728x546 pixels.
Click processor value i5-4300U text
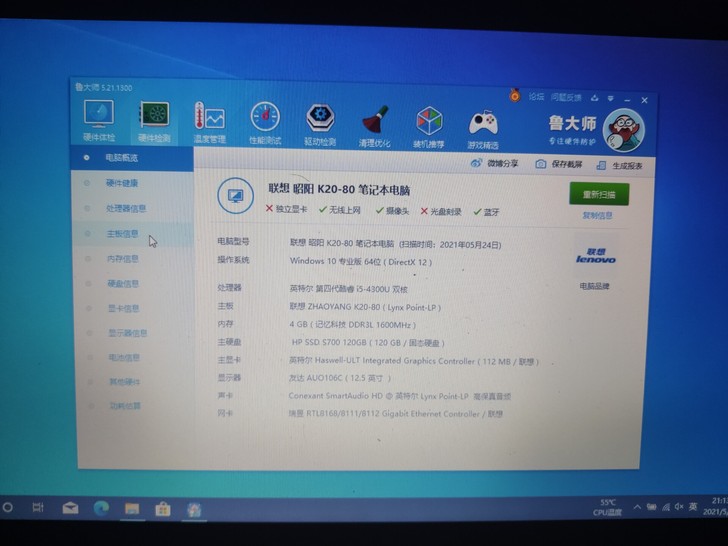tap(348, 289)
